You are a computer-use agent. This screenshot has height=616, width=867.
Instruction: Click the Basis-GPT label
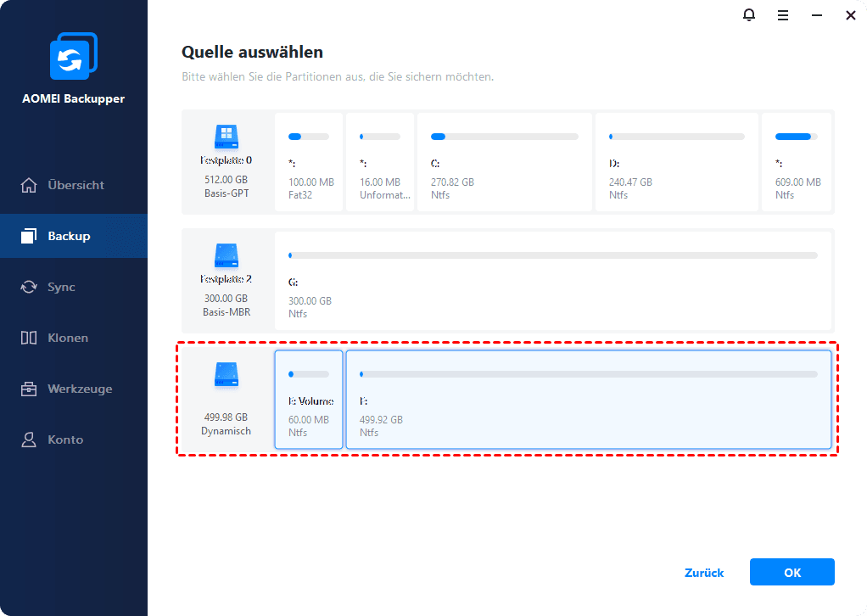click(227, 193)
